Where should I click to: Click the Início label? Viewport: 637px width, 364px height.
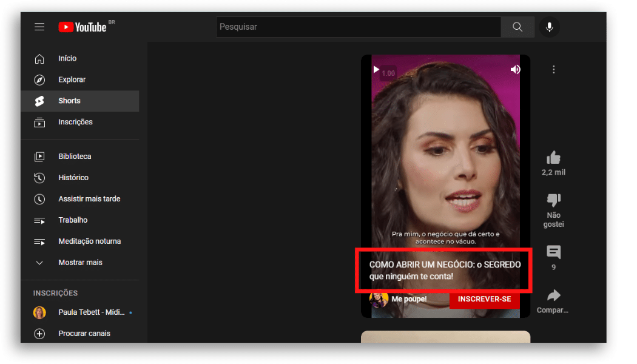67,58
